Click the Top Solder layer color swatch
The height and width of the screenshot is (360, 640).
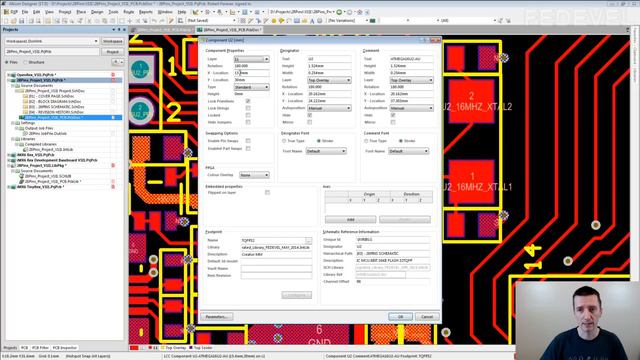(191, 348)
